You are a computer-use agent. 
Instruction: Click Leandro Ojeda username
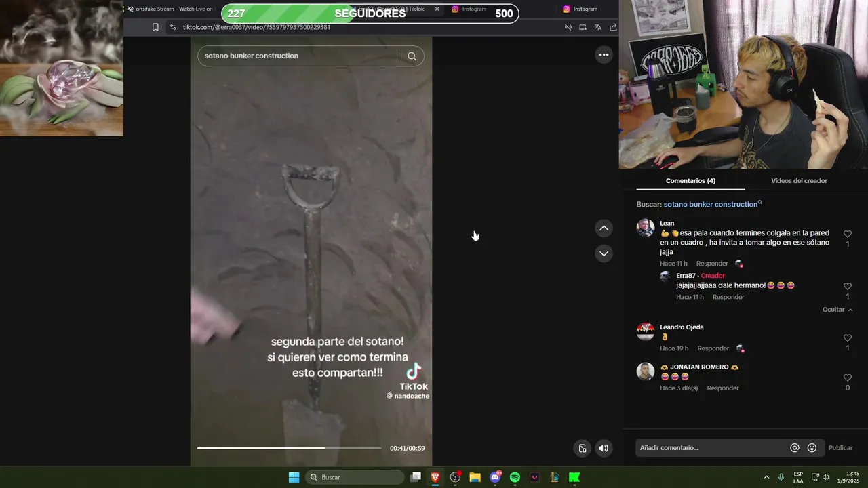click(x=682, y=327)
